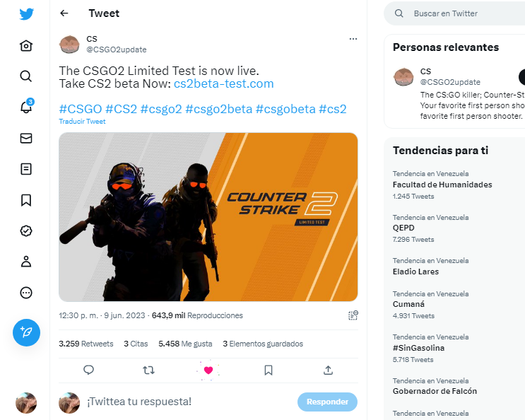This screenshot has width=525, height=420.
Task: Open the Explore magnifier icon in sidebar
Action: (26, 76)
